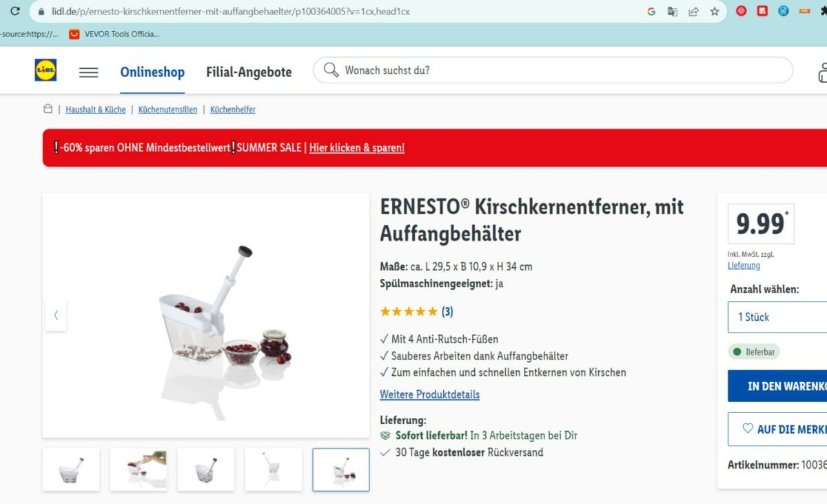Open the hamburger menu icon
The image size is (827, 504).
[88, 72]
